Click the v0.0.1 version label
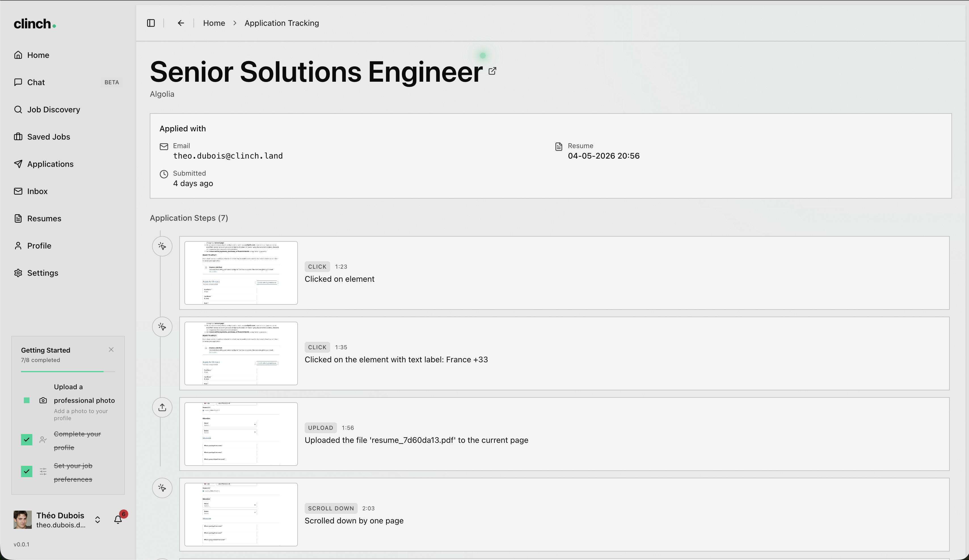969x560 pixels. click(x=22, y=544)
